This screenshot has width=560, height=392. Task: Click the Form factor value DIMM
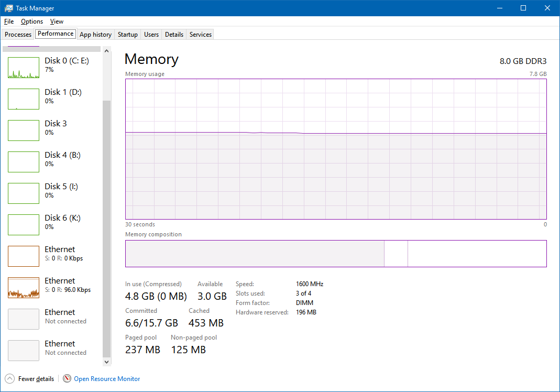pyautogui.click(x=305, y=303)
